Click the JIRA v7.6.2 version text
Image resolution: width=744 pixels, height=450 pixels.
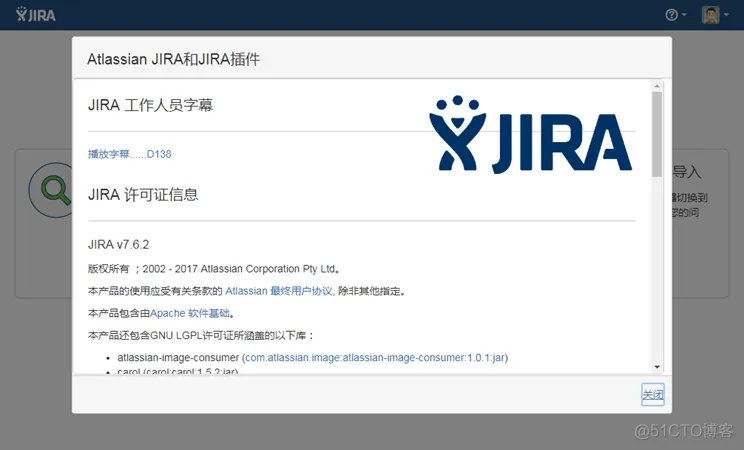pyautogui.click(x=119, y=244)
